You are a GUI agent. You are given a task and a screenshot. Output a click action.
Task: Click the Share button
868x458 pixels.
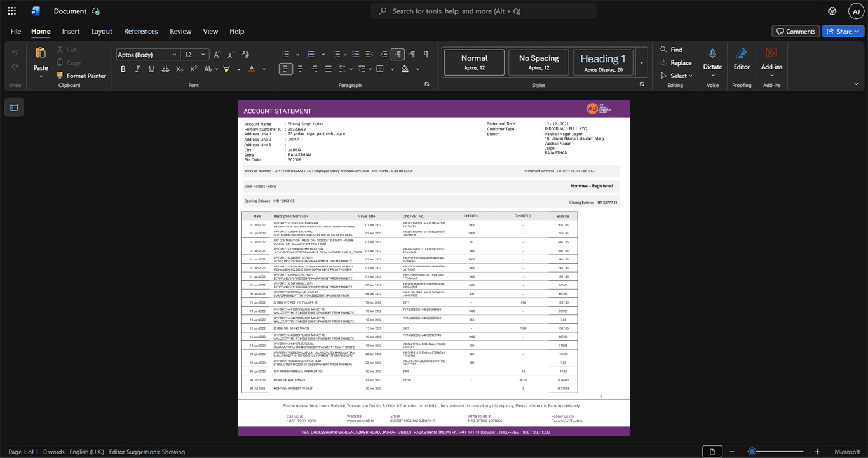[843, 31]
